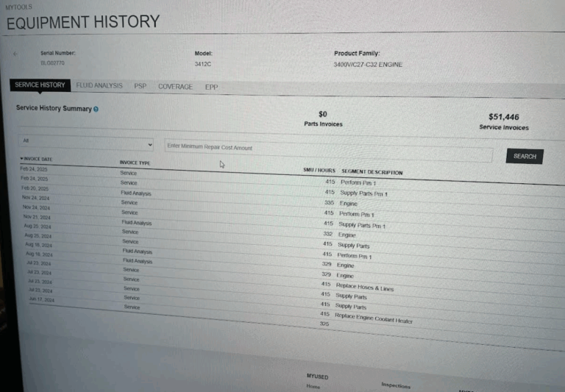
Task: Click the info icon next to Service History Summary
Action: (96, 109)
